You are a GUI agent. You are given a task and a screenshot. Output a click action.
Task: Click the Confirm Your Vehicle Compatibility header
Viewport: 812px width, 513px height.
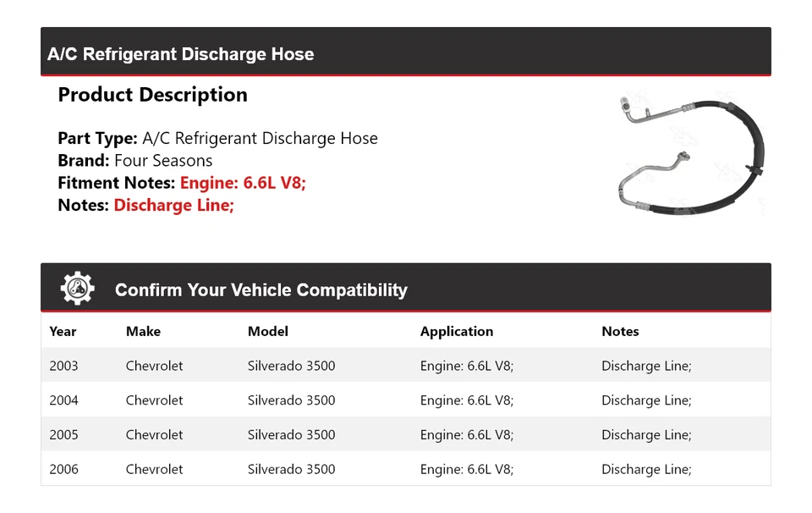click(261, 290)
